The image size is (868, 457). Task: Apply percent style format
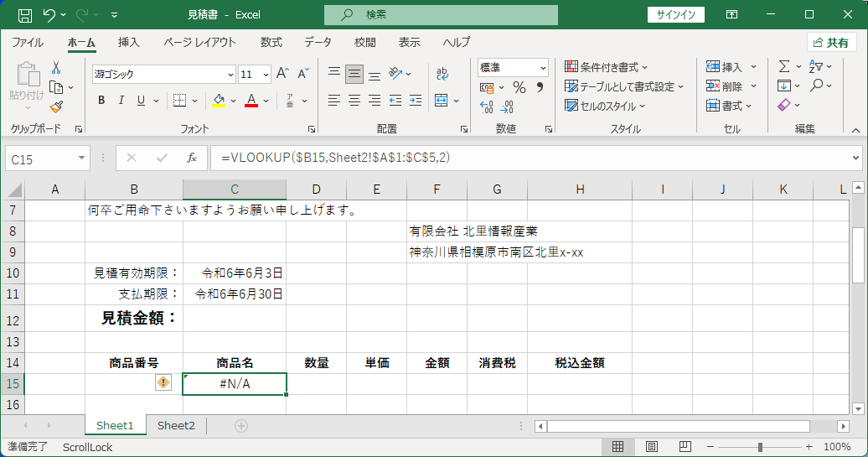[519, 87]
